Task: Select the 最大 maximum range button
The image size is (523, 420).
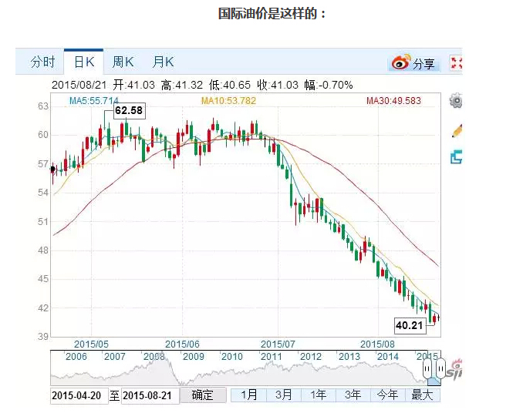Action: pyautogui.click(x=422, y=395)
